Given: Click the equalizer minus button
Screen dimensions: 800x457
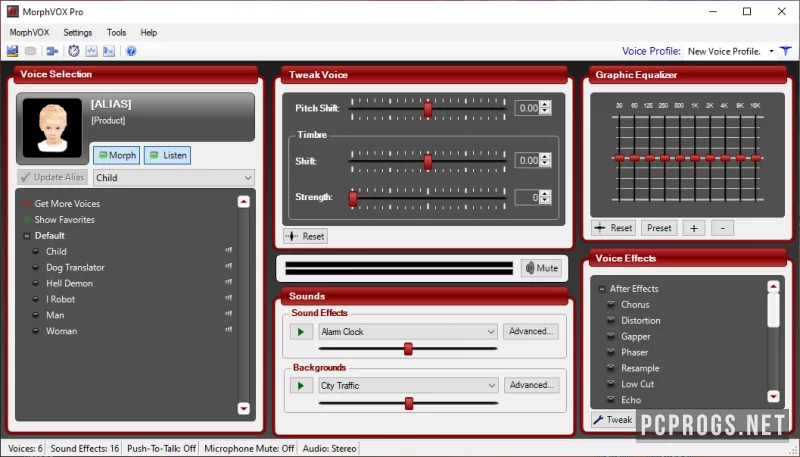Looking at the screenshot, I should [x=722, y=228].
